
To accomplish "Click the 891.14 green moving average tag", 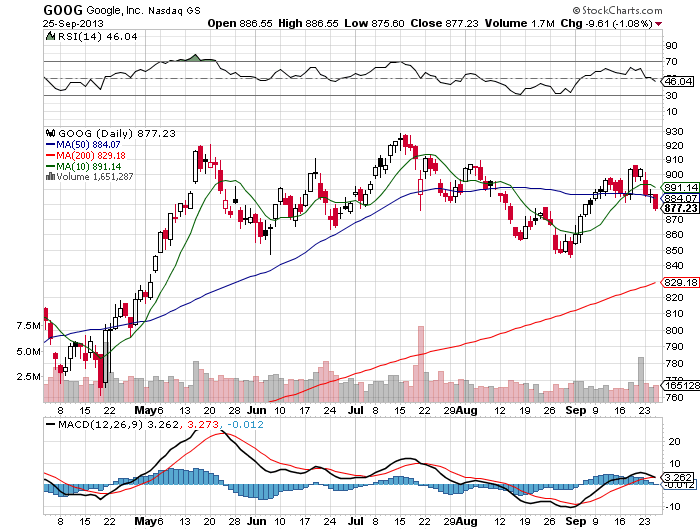I will pyautogui.click(x=679, y=187).
